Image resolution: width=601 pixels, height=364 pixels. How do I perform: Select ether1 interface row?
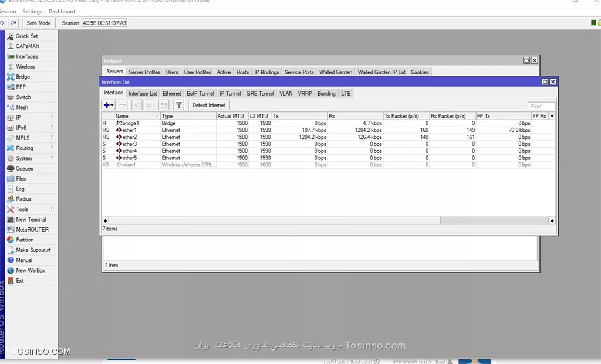pos(328,130)
